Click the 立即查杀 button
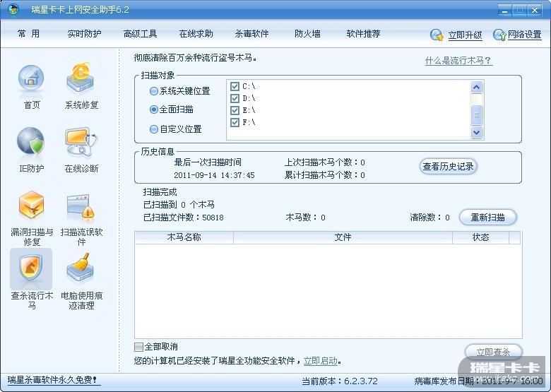The image size is (551, 392). coord(493,352)
